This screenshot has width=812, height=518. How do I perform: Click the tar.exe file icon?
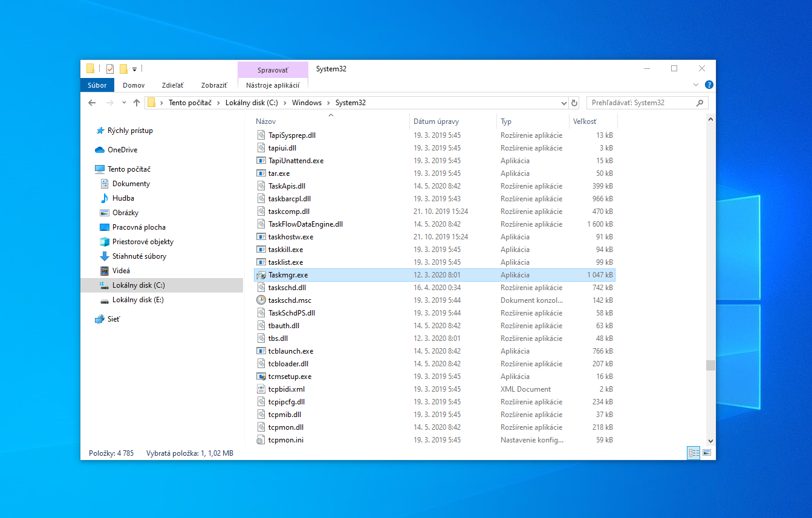click(x=261, y=173)
